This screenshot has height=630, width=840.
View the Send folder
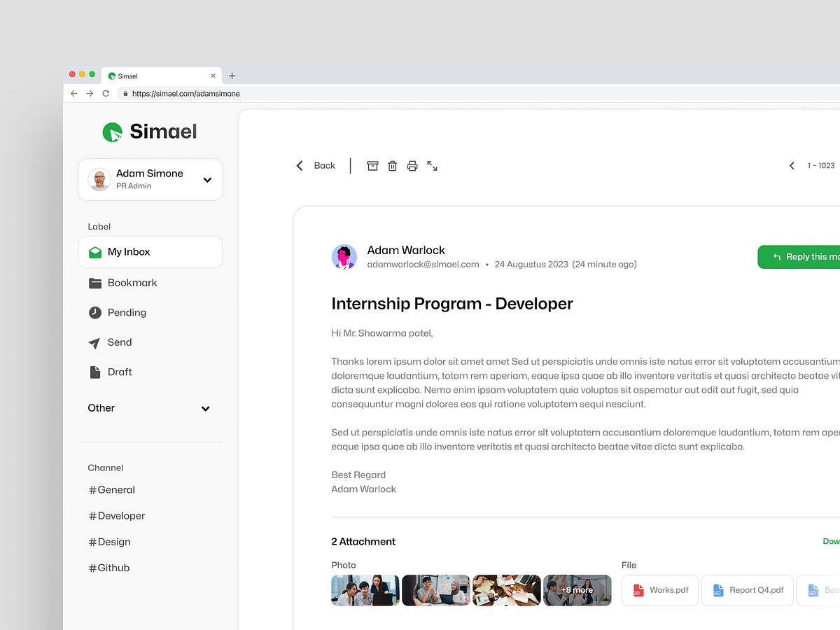click(120, 342)
